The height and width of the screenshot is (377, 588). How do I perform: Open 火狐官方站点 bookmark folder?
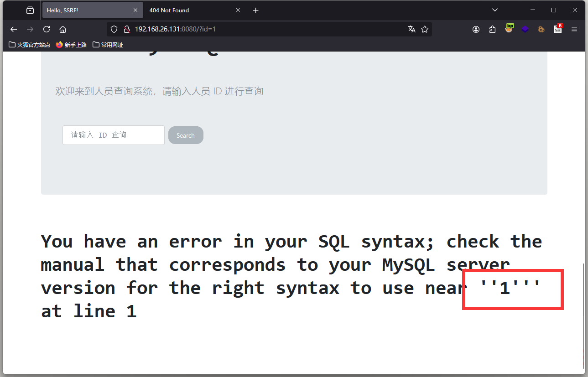tap(30, 45)
